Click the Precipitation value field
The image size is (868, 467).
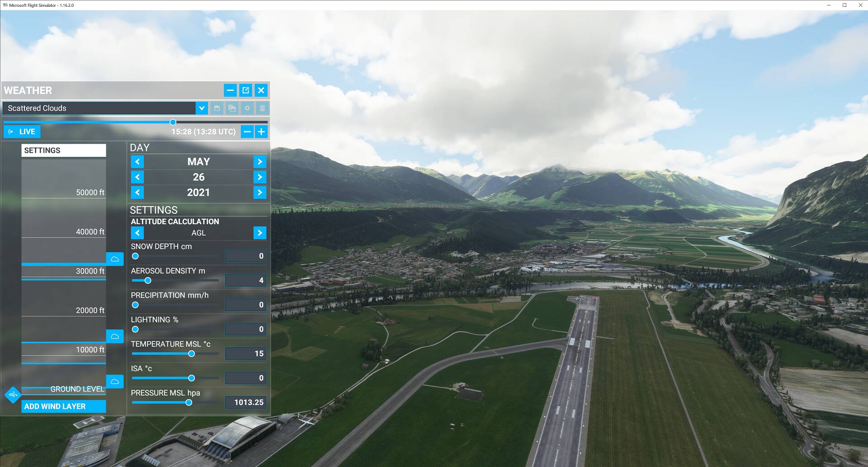click(245, 305)
